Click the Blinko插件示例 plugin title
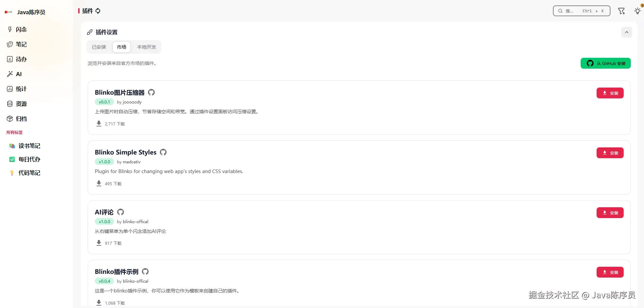Screen dimensions: 644x308 point(116,271)
